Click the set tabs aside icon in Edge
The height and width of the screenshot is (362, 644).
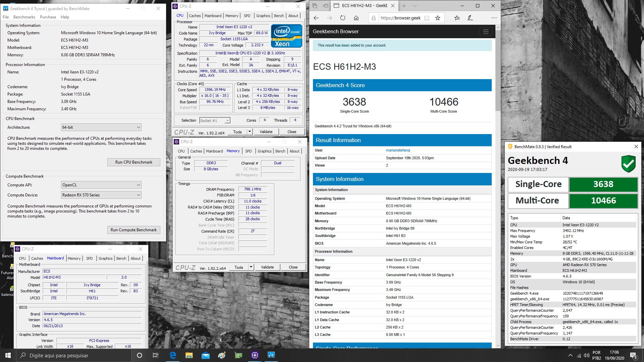[325, 6]
